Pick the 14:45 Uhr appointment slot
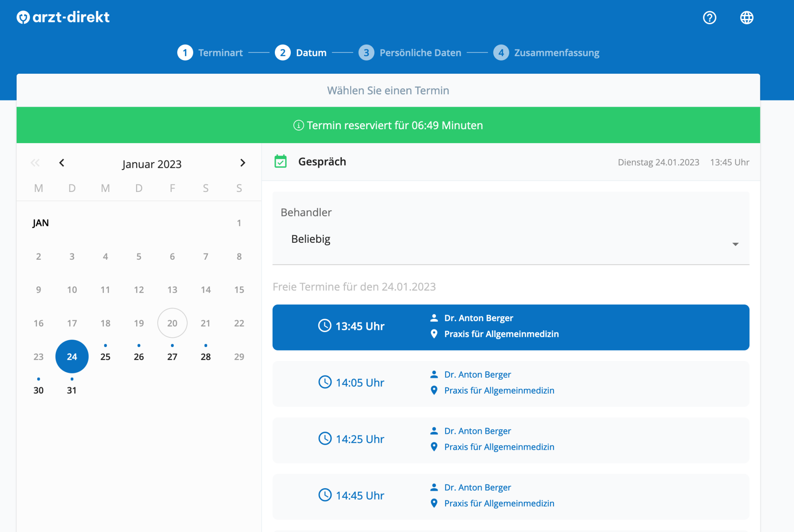The height and width of the screenshot is (532, 794). (510, 496)
